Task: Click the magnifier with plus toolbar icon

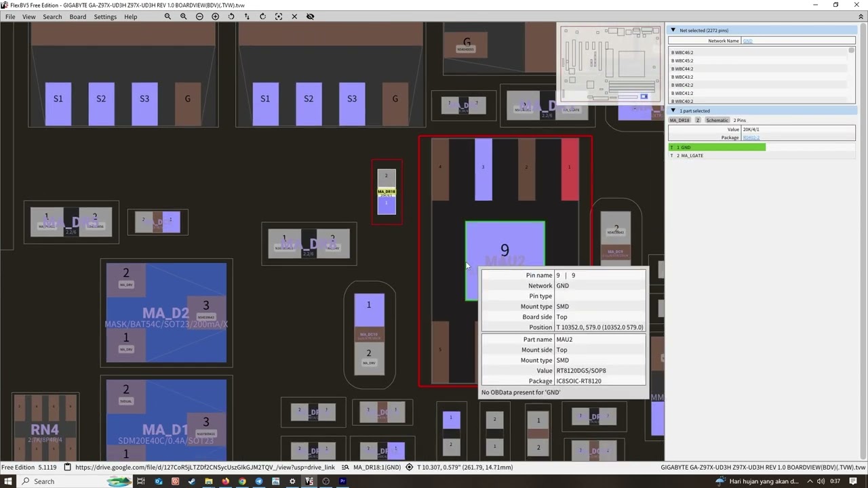Action: pos(183,16)
